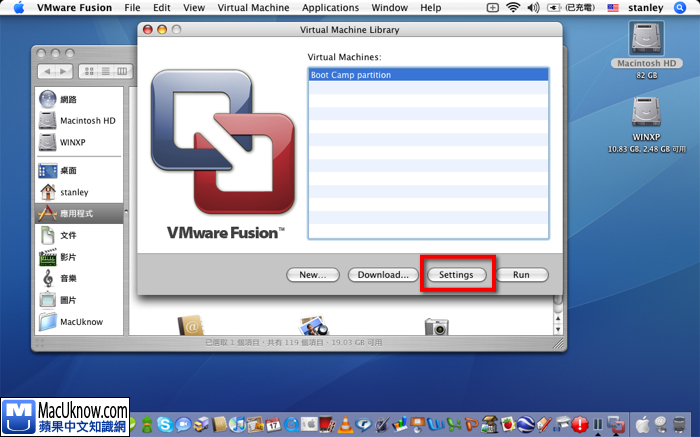Select Boot Camp partition in list
The height and width of the screenshot is (437, 700).
428,75
